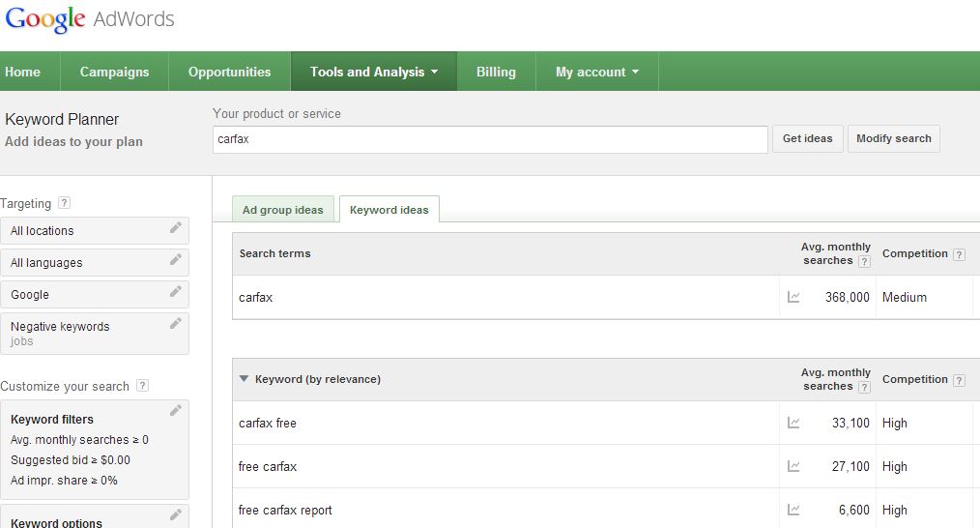The height and width of the screenshot is (528, 980).
Task: Click the Google AdWords logo
Action: (x=90, y=19)
